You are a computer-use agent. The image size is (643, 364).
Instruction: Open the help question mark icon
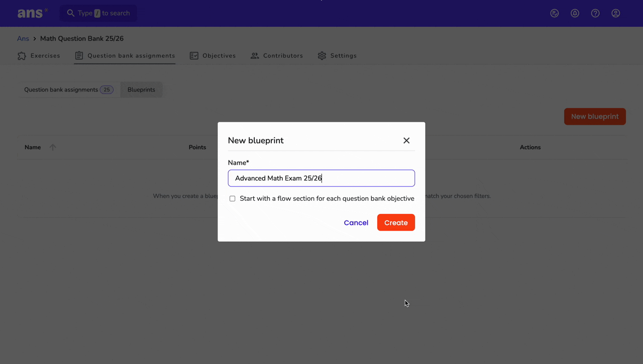595,13
